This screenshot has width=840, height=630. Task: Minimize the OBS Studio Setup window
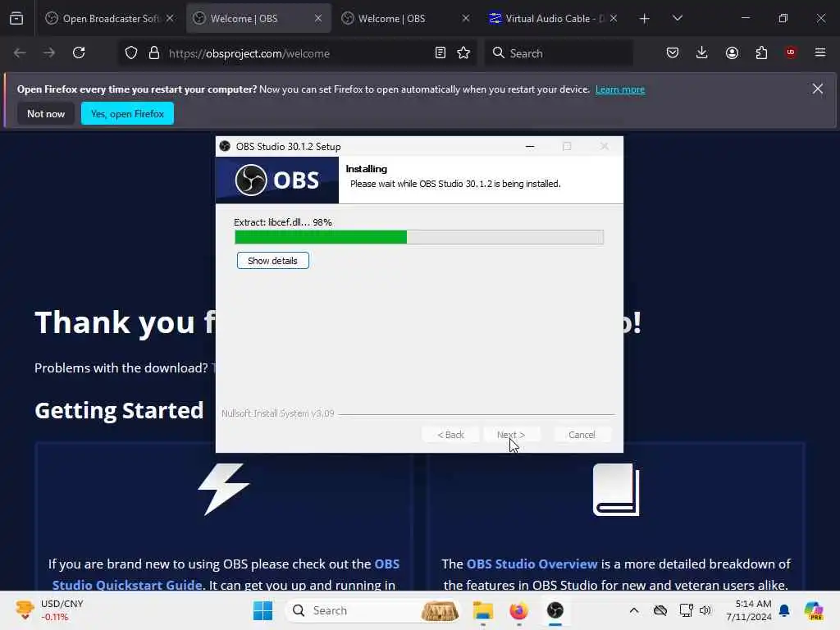(530, 146)
